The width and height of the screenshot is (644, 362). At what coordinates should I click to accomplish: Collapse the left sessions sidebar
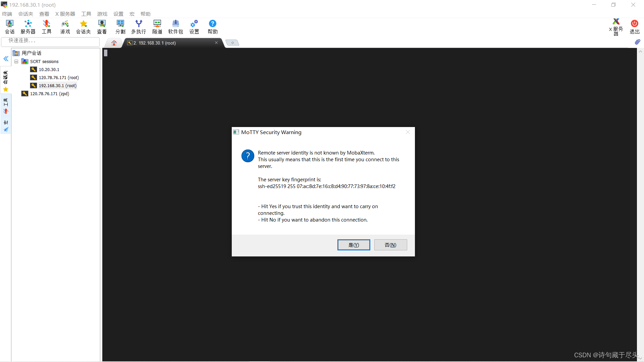[6, 59]
